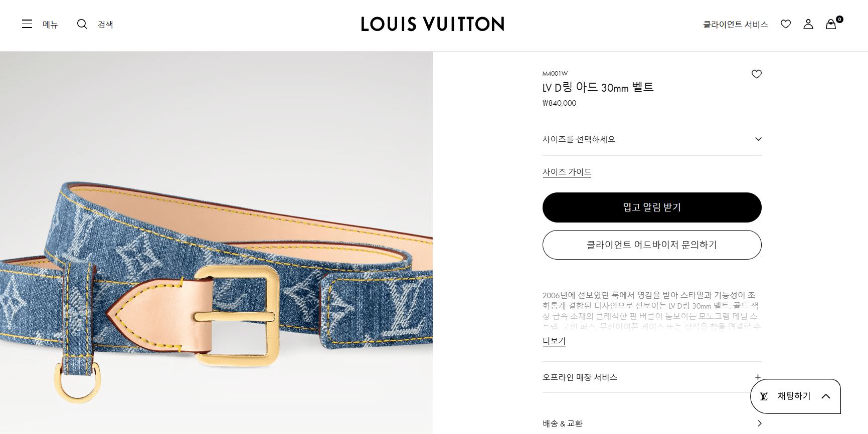Add belt to wishlist with the product heart icon
This screenshot has width=868, height=434.
[757, 74]
